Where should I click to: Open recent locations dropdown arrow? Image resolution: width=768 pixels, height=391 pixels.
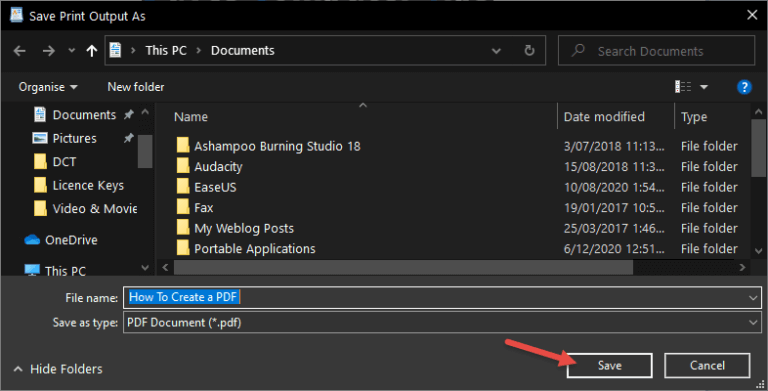point(72,50)
